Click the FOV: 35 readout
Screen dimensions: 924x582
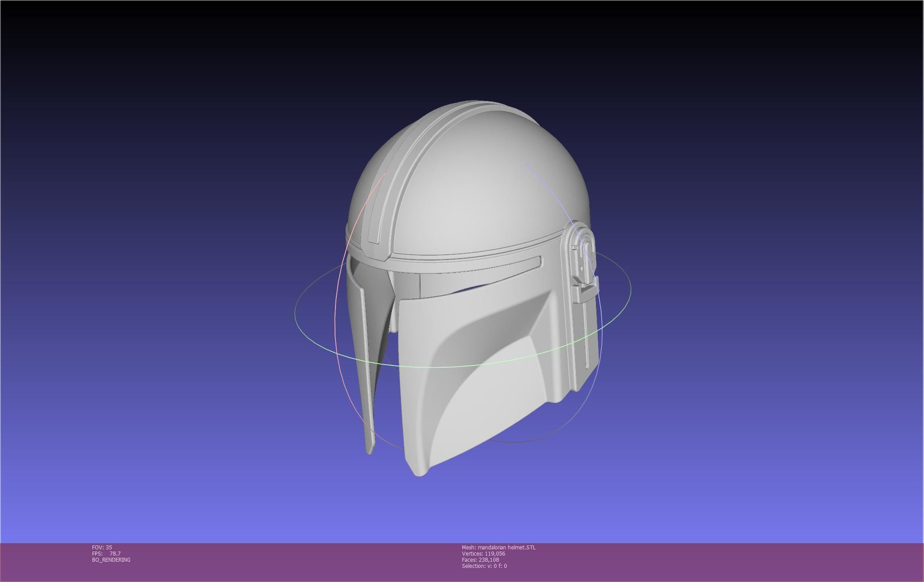[x=102, y=547]
